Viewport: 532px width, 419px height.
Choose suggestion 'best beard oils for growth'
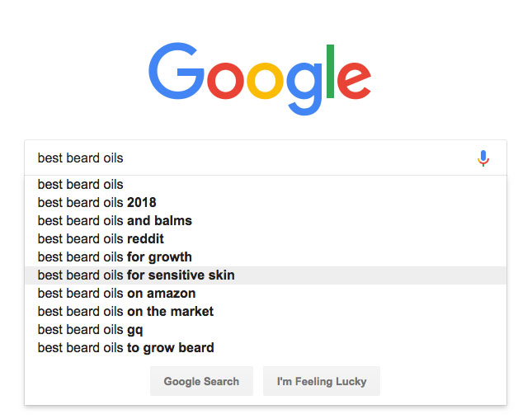pos(266,257)
